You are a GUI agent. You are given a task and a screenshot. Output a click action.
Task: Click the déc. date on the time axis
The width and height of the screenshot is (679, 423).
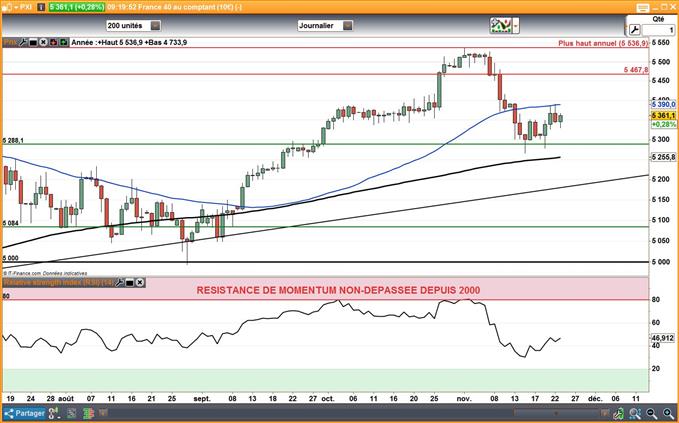click(x=595, y=399)
